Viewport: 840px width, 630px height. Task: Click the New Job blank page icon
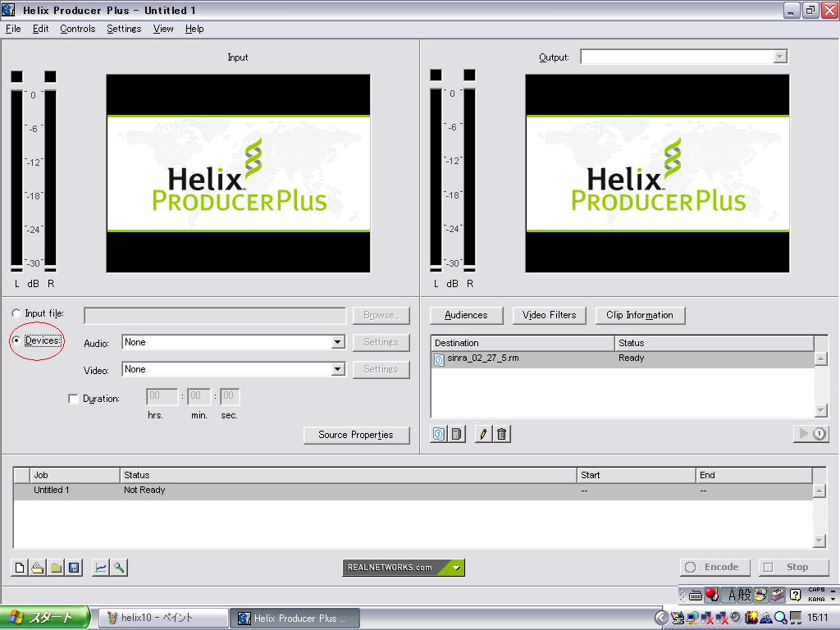tap(20, 568)
